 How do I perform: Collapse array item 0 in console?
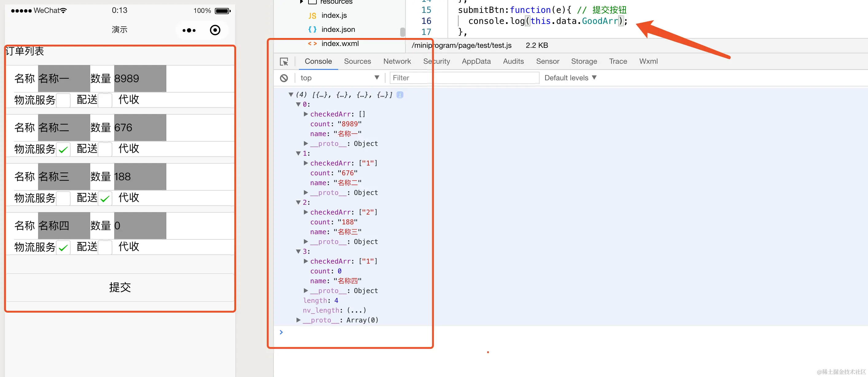click(x=298, y=105)
